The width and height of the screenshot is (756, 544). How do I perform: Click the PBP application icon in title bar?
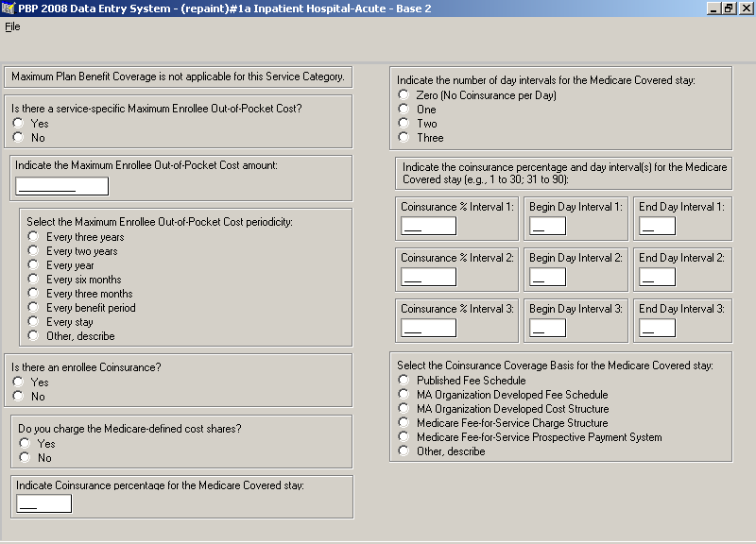(9, 8)
